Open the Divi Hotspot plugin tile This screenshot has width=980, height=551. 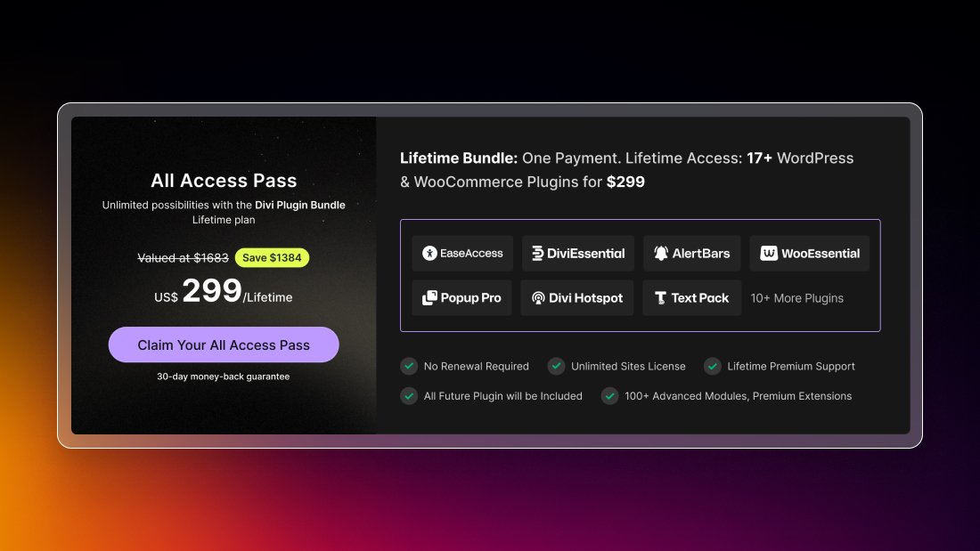click(576, 297)
